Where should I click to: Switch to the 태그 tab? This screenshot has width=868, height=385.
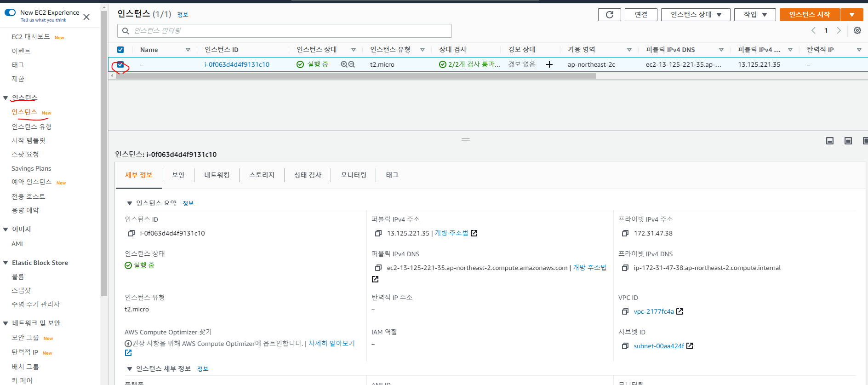pos(392,175)
